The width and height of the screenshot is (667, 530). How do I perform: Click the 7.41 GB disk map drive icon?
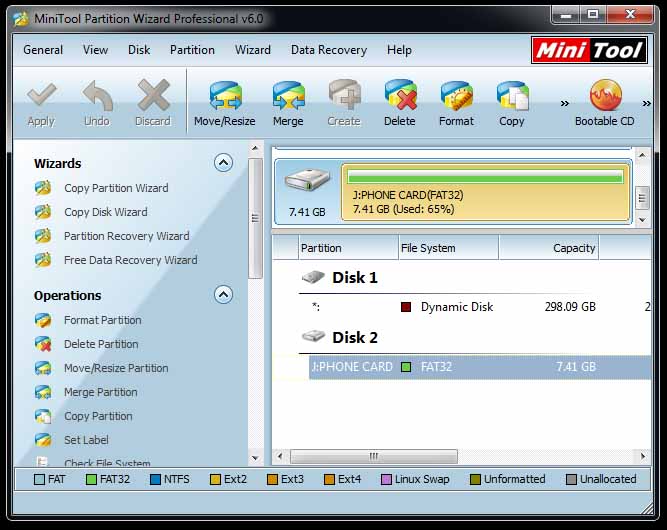(307, 180)
